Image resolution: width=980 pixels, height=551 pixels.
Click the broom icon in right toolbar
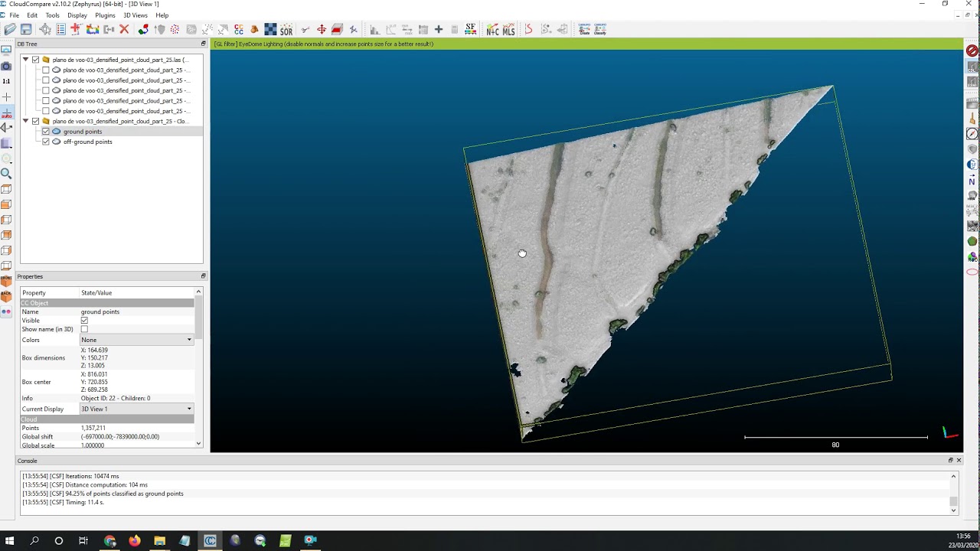(x=972, y=119)
